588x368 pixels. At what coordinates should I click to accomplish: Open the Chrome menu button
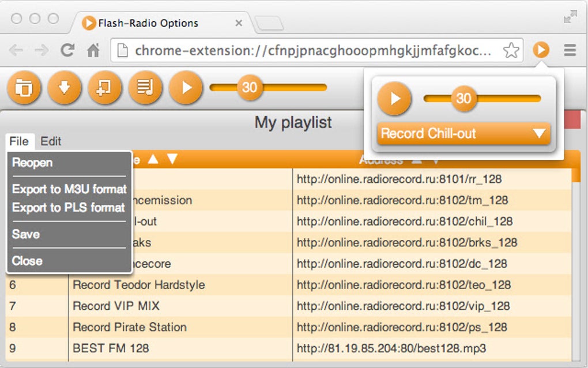click(x=570, y=50)
